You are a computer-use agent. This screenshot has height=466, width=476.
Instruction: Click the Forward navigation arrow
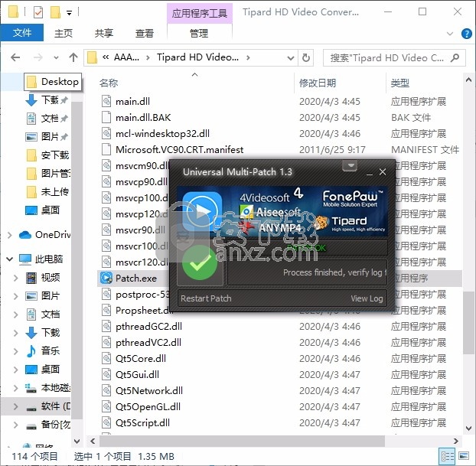37,57
